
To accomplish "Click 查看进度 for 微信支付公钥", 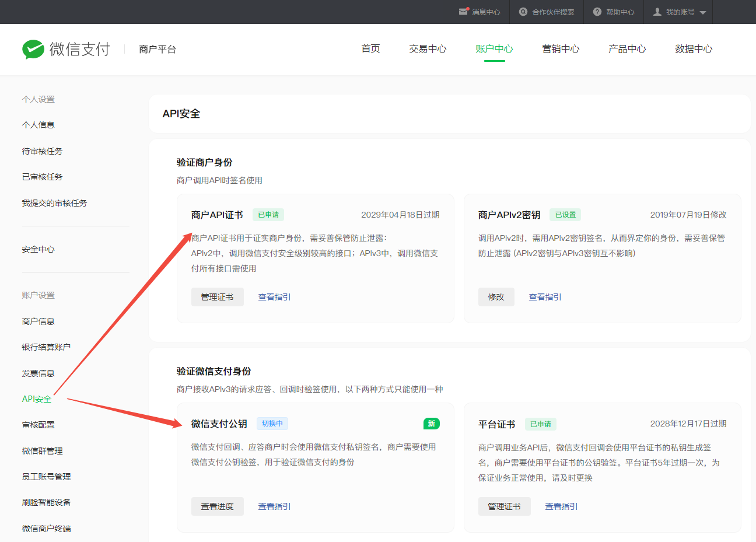I will tap(218, 506).
